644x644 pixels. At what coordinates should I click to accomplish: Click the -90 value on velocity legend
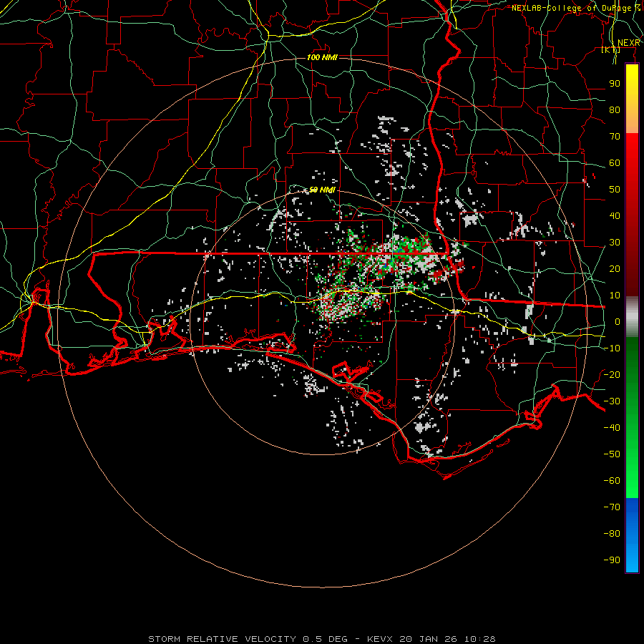point(612,560)
